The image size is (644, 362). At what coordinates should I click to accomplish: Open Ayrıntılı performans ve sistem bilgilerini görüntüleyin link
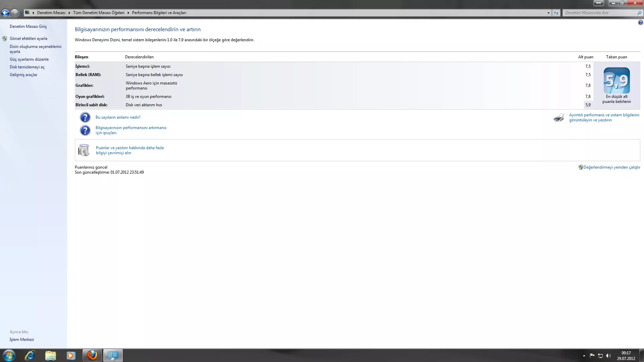click(x=604, y=117)
